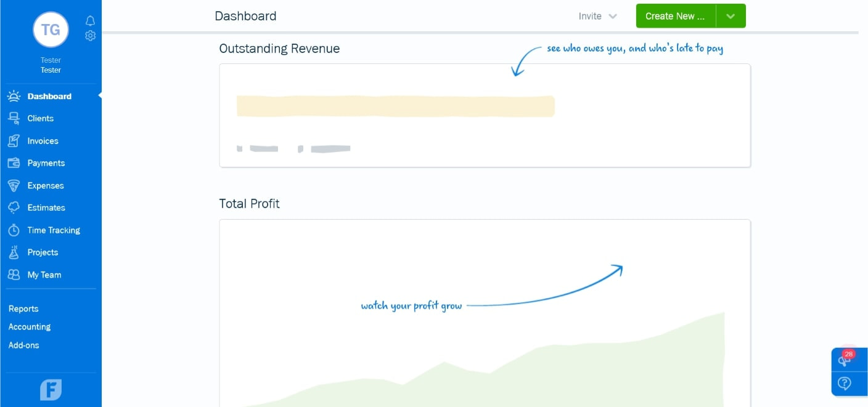Open the Create New dropdown arrow

pos(731,16)
